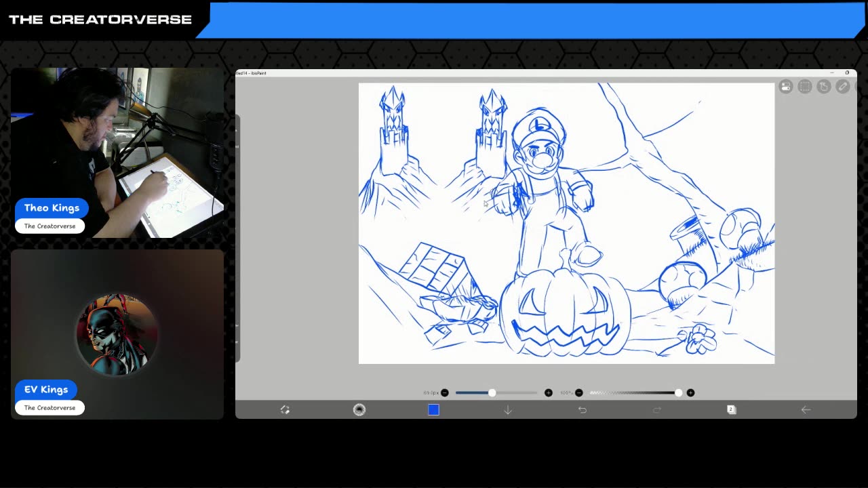Redo the undone stroke
This screenshot has height=488, width=868.
656,410
